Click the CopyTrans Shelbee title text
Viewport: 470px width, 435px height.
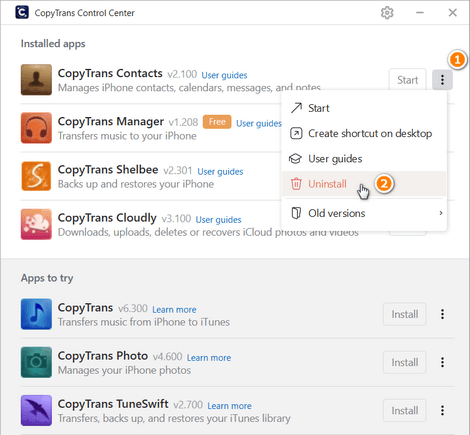coord(108,170)
